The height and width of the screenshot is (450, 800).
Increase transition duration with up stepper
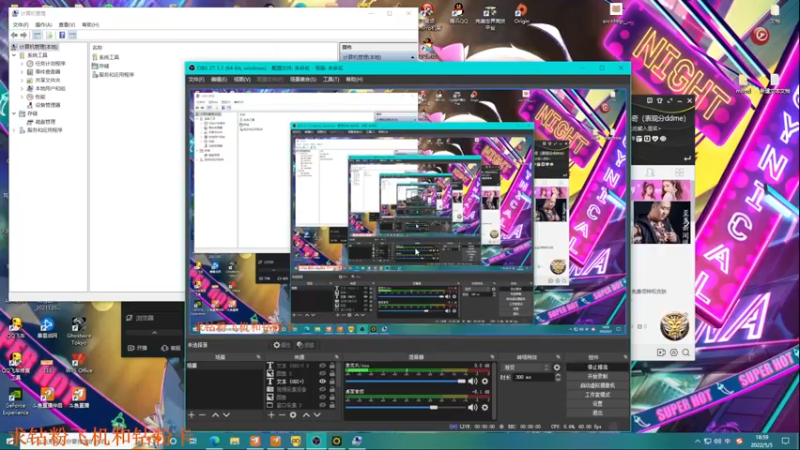coord(558,376)
